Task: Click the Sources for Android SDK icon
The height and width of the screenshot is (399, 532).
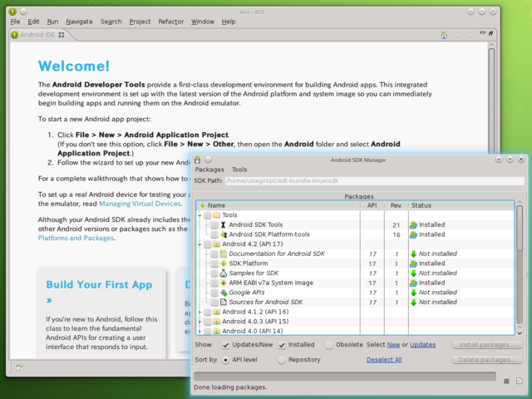Action: coord(224,302)
